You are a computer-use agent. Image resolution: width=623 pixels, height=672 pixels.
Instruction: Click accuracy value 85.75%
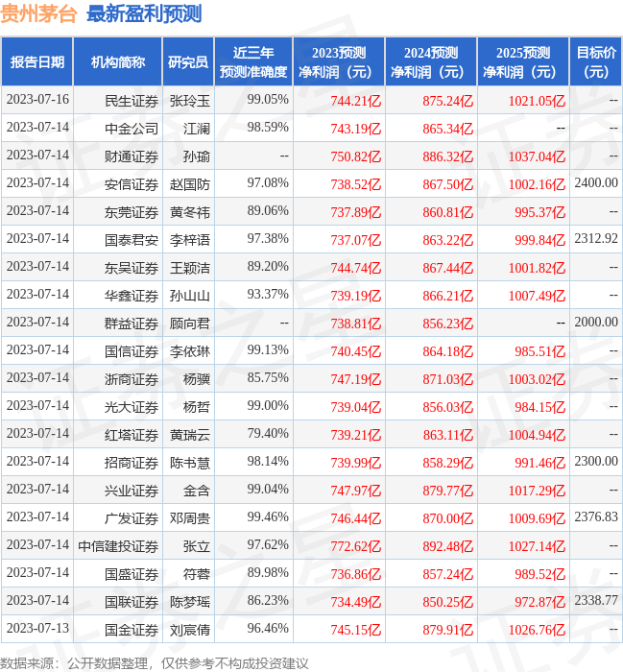(x=268, y=378)
